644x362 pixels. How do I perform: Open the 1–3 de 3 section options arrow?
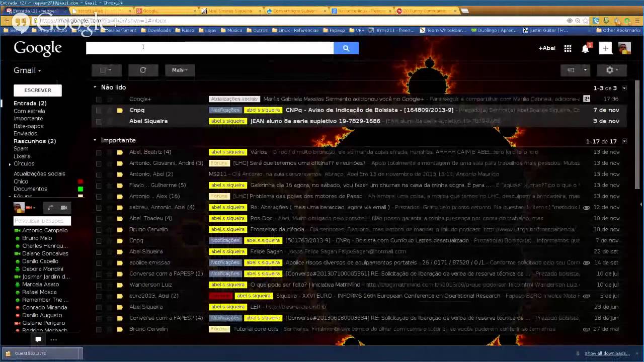pyautogui.click(x=624, y=88)
